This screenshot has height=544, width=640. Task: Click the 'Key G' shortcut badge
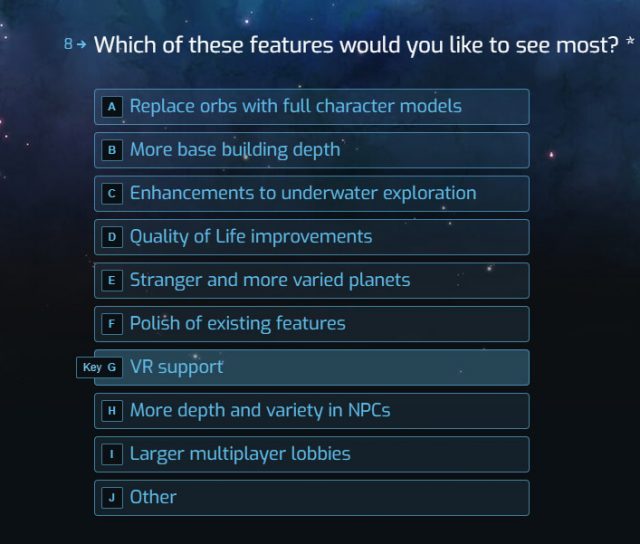tap(99, 367)
